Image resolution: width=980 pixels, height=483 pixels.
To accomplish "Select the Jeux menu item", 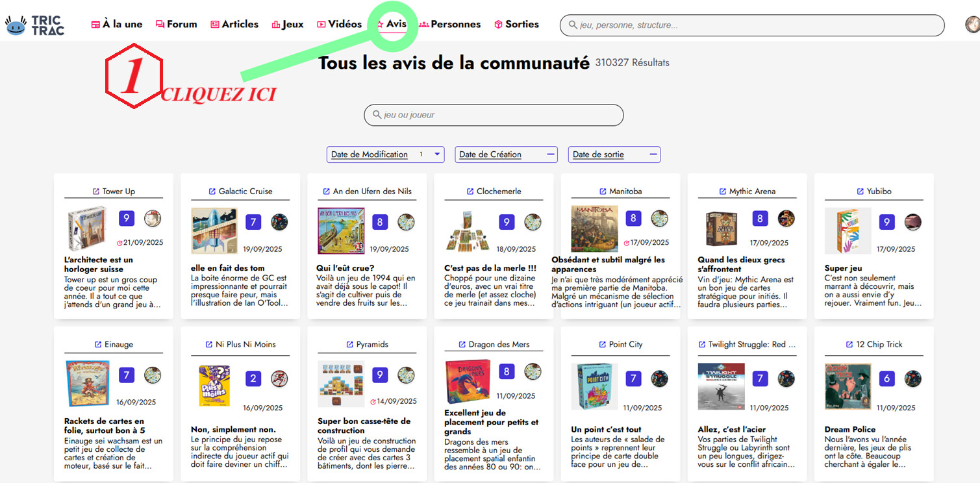I will (288, 24).
